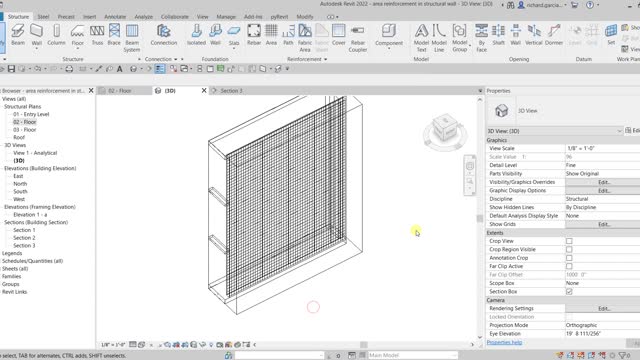Open the Analyze ribbon tab

144,17
